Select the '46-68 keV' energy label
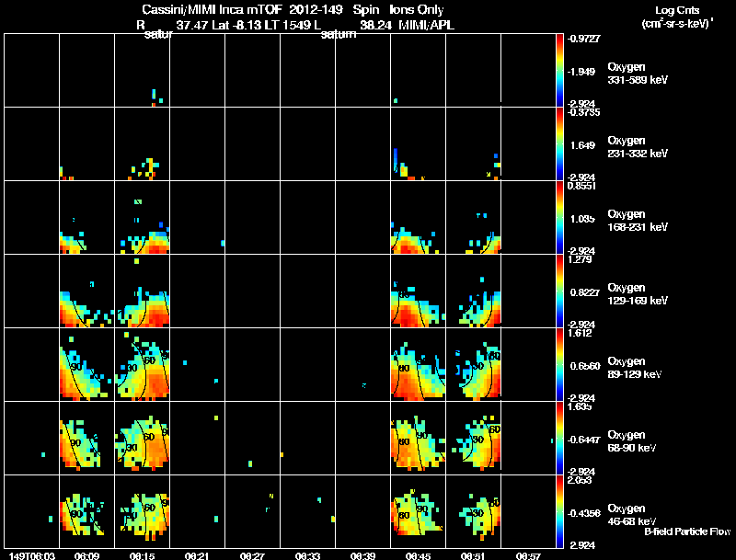736x560 pixels. 632,521
